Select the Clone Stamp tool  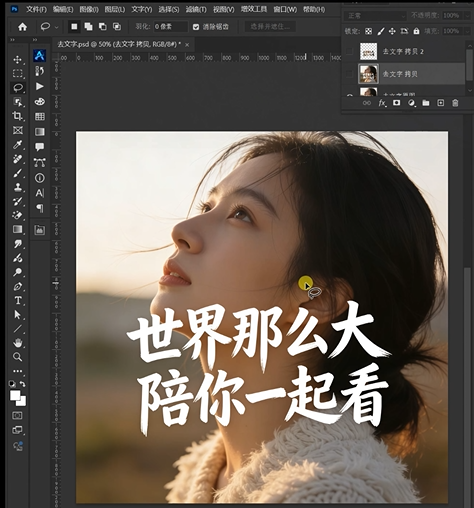(x=17, y=187)
